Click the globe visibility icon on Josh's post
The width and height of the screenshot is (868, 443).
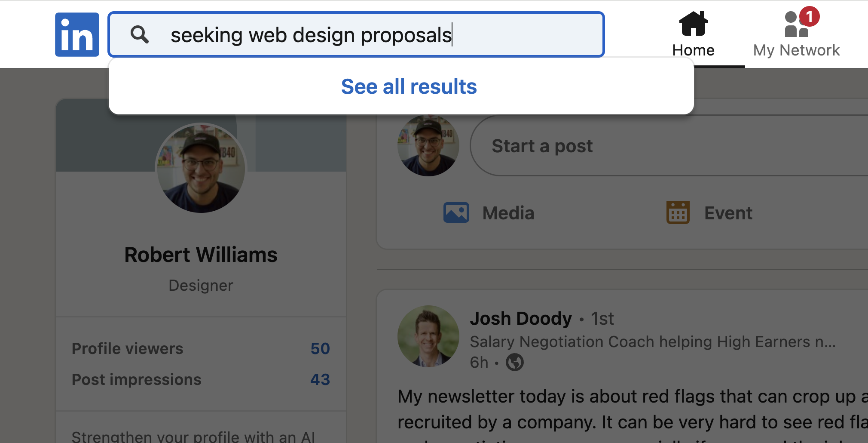point(515,362)
